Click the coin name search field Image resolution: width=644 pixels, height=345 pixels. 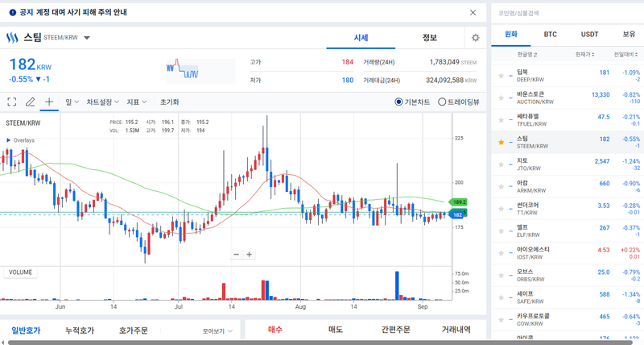click(568, 13)
